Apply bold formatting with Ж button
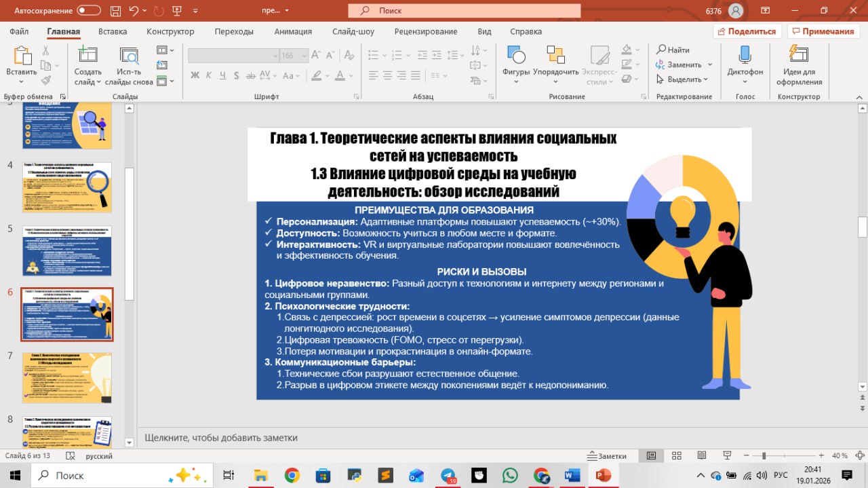This screenshot has height=488, width=868. (x=195, y=75)
